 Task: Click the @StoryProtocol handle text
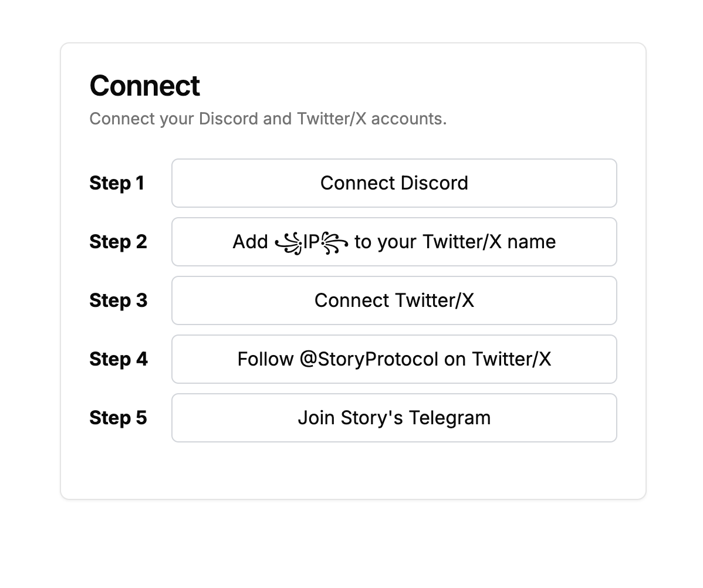(x=369, y=359)
